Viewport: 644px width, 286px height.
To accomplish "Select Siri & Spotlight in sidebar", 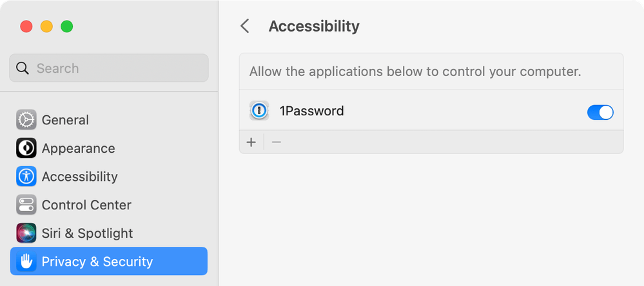I will (x=87, y=233).
